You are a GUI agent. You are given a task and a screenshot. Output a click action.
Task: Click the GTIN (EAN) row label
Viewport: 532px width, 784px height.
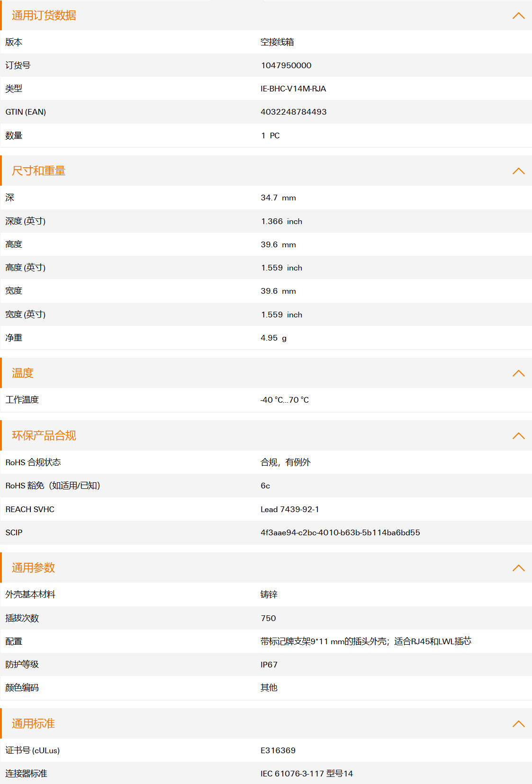26,112
